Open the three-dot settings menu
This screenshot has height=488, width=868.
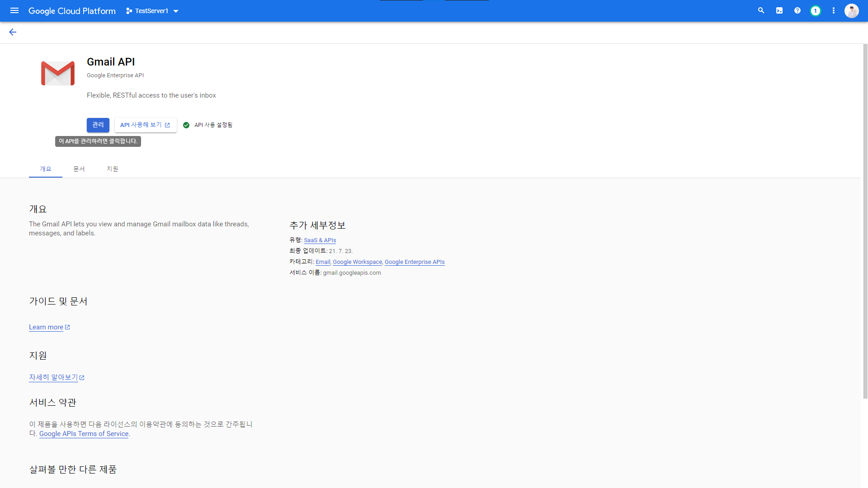point(834,10)
